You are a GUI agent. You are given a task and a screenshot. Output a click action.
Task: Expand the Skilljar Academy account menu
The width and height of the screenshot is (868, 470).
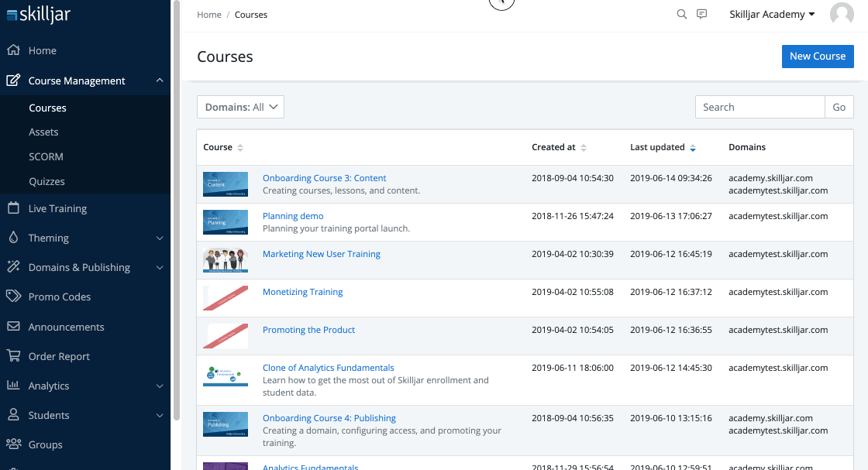[x=772, y=15]
